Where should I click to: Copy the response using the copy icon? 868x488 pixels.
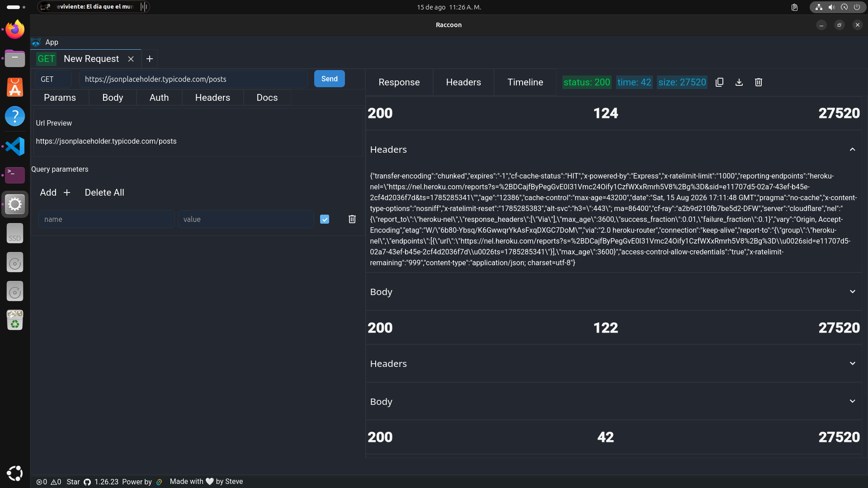pos(719,82)
